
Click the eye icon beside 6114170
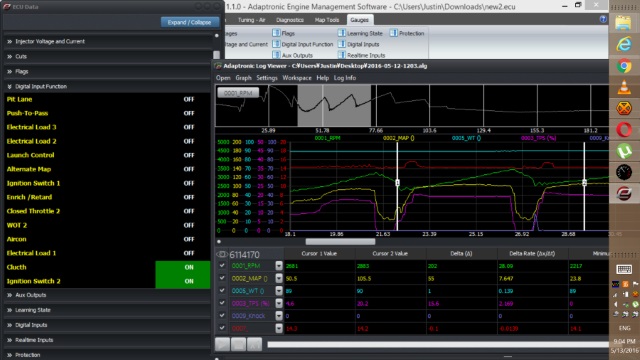coord(222,254)
